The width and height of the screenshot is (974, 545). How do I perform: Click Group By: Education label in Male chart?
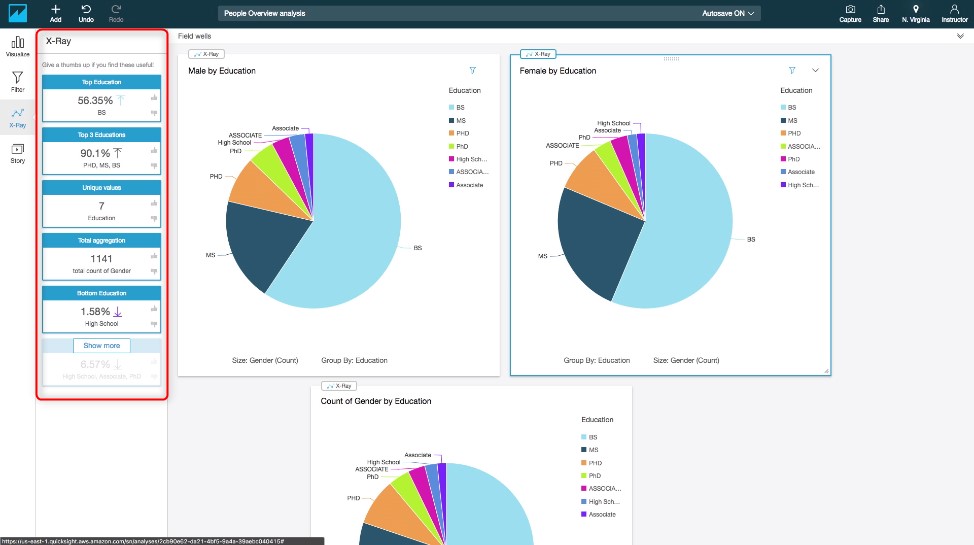pyautogui.click(x=354, y=360)
